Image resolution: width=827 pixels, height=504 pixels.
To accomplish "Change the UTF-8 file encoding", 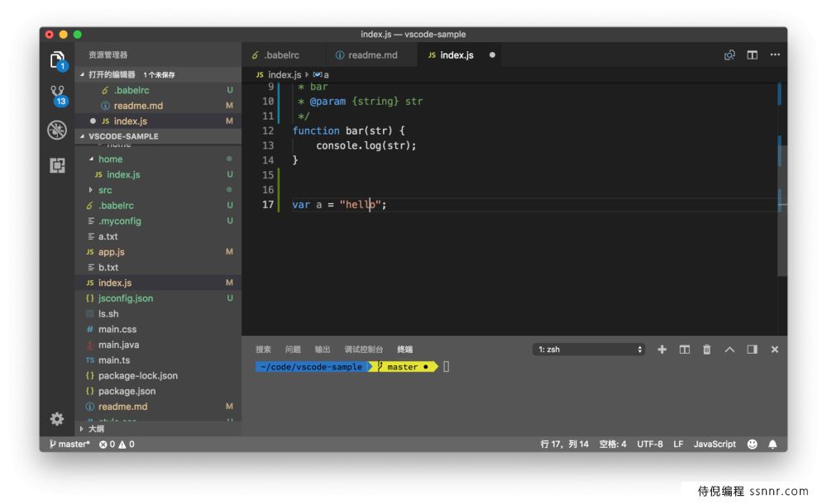I will tap(649, 444).
